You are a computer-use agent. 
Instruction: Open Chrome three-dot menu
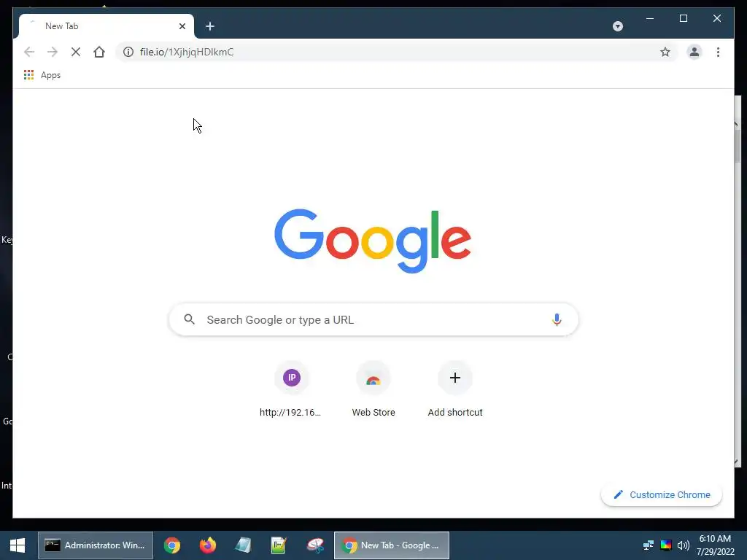[x=718, y=52]
